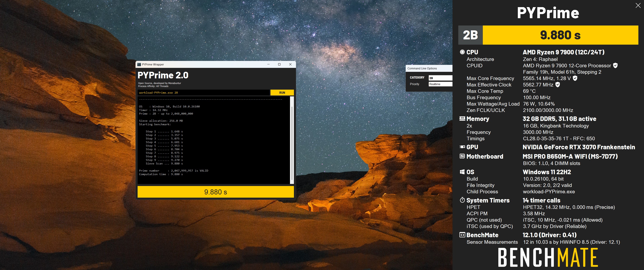Click the Sieve Scan 9.880 s console line

(x=164, y=163)
